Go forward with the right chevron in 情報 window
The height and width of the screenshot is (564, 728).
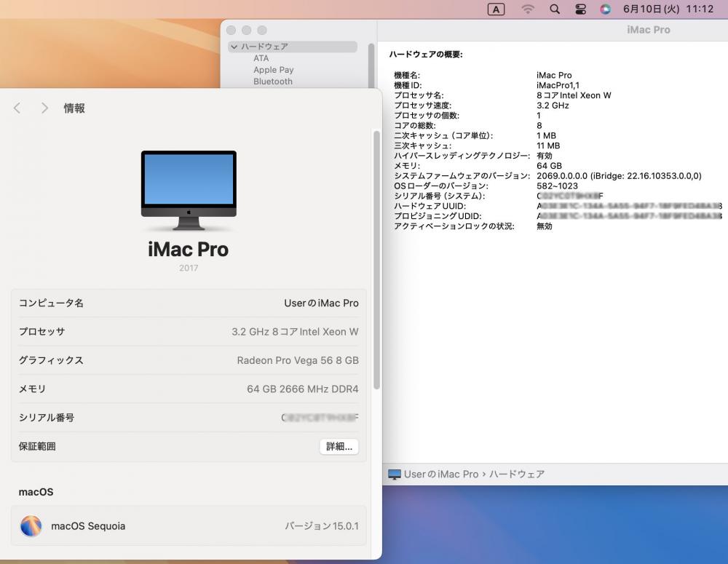coord(44,108)
